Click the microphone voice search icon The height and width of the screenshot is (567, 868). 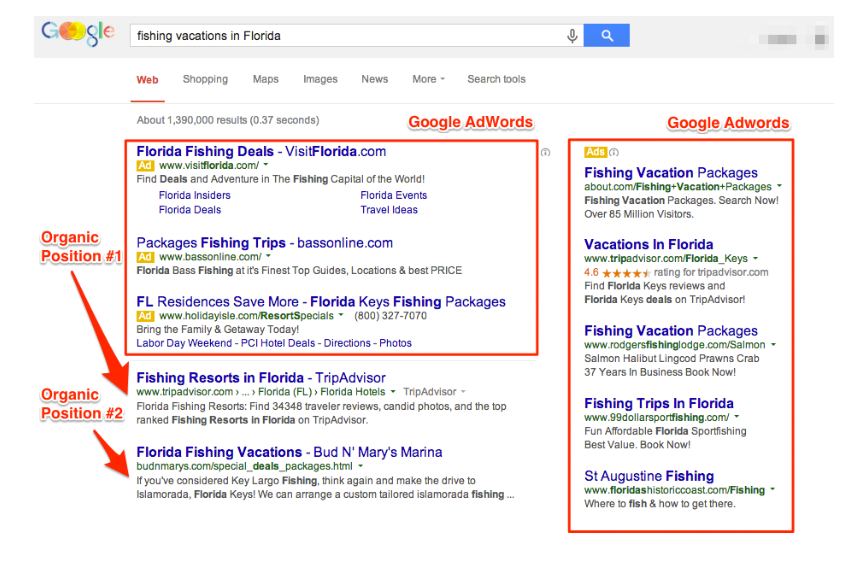(572, 36)
